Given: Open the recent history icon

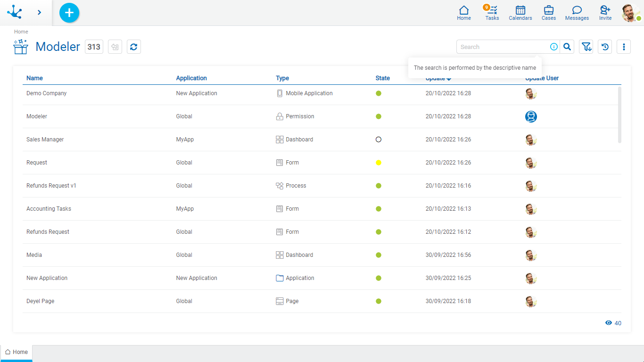Looking at the screenshot, I should pos(605,47).
